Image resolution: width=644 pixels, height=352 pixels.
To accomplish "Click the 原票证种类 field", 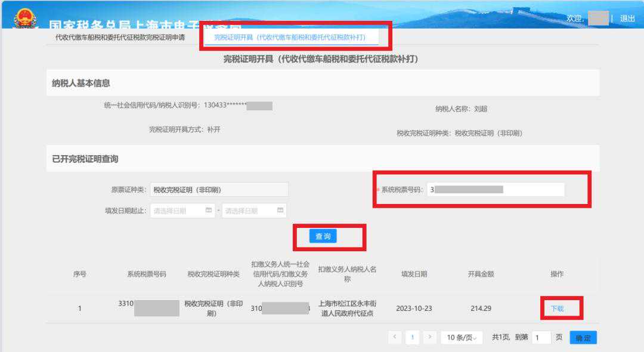I will click(x=219, y=190).
